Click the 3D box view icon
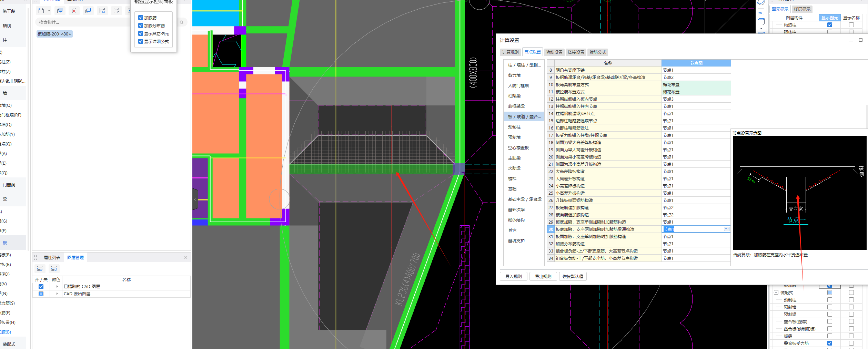The image size is (868, 349). pyautogui.click(x=761, y=22)
